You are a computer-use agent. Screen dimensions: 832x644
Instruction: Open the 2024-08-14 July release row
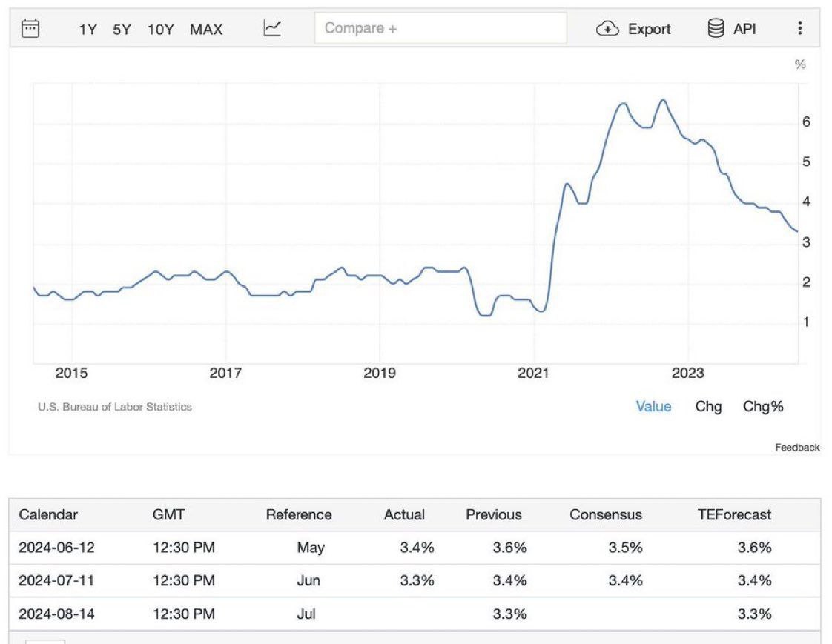pos(57,614)
